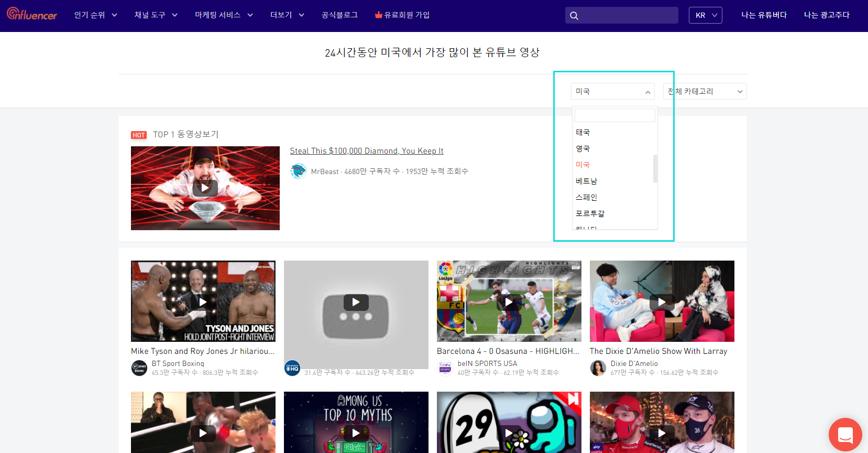Click the top search input box

(x=622, y=15)
